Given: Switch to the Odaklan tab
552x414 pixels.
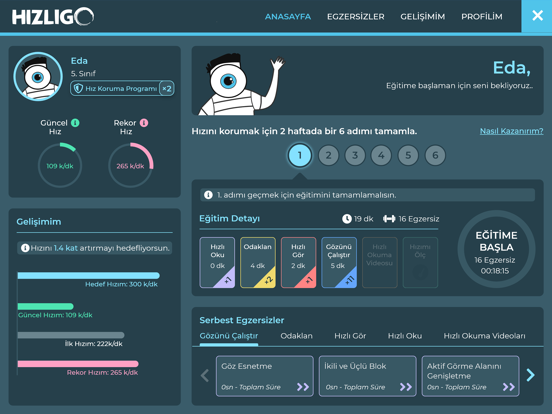Looking at the screenshot, I should (x=296, y=336).
